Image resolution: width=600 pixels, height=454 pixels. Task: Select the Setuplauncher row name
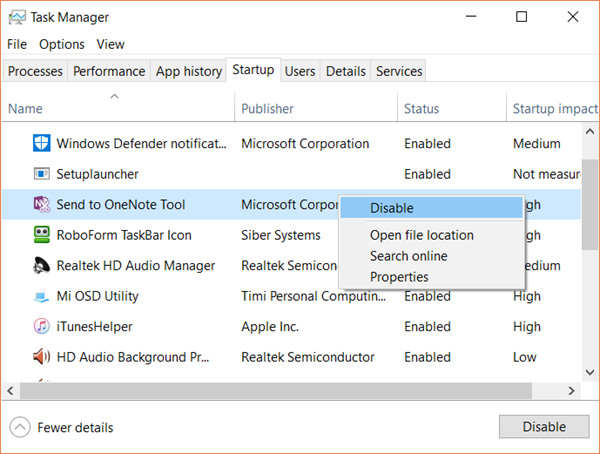[x=98, y=174]
